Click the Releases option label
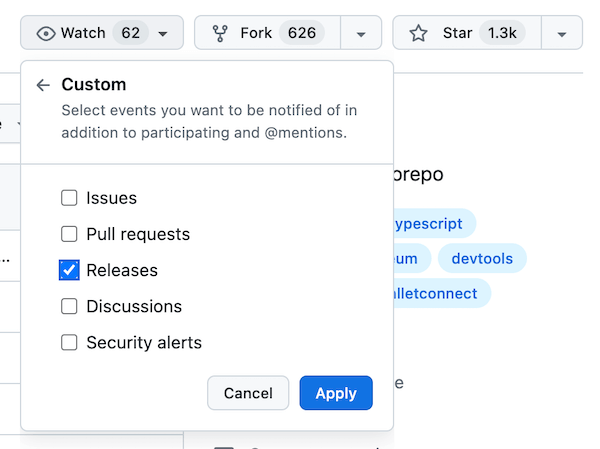 click(122, 270)
